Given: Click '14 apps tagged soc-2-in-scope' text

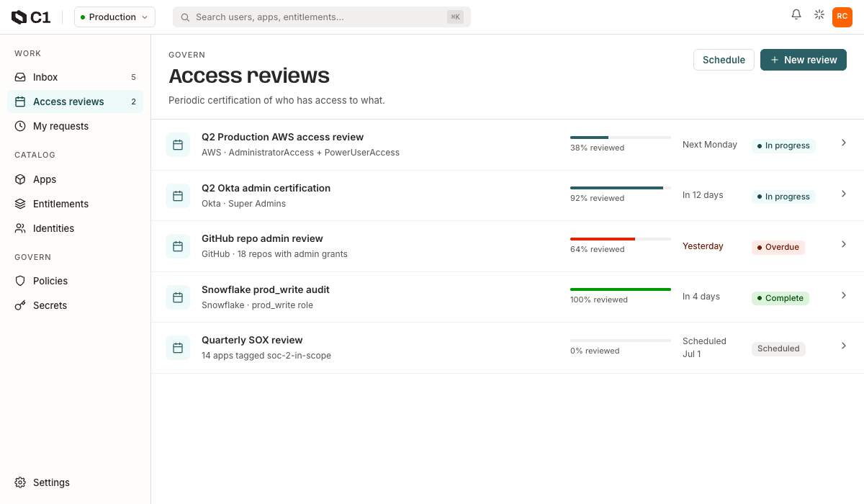Looking at the screenshot, I should [266, 356].
